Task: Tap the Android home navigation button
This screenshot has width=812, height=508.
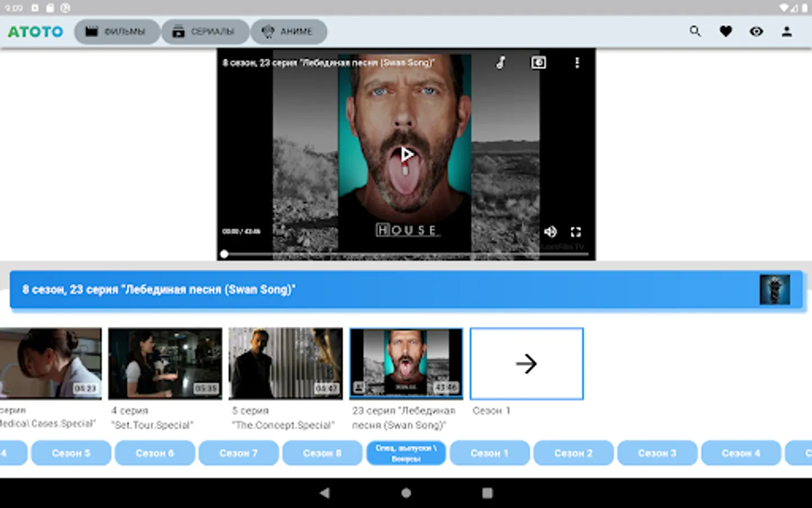Action: point(406,493)
